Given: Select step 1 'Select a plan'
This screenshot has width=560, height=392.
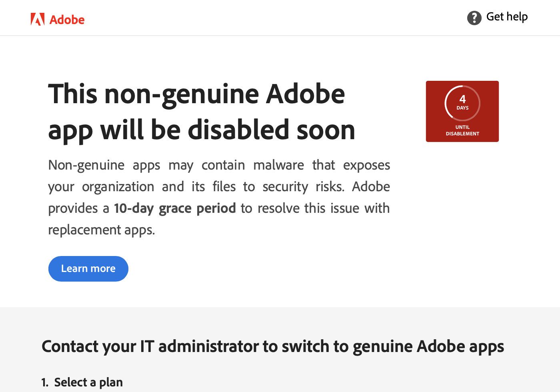Looking at the screenshot, I should coord(82,382).
